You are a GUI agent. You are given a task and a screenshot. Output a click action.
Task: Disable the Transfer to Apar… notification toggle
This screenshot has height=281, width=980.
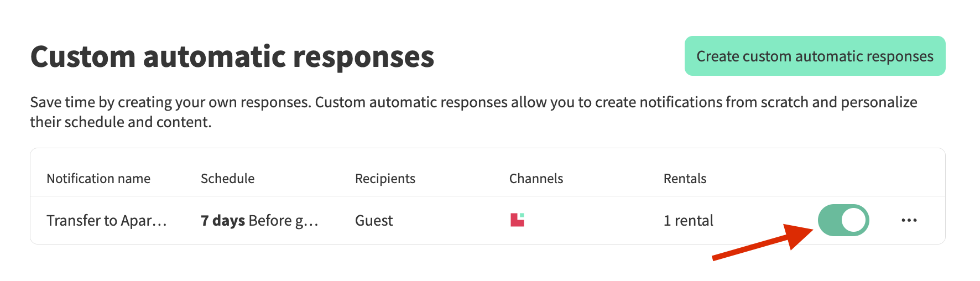point(843,220)
